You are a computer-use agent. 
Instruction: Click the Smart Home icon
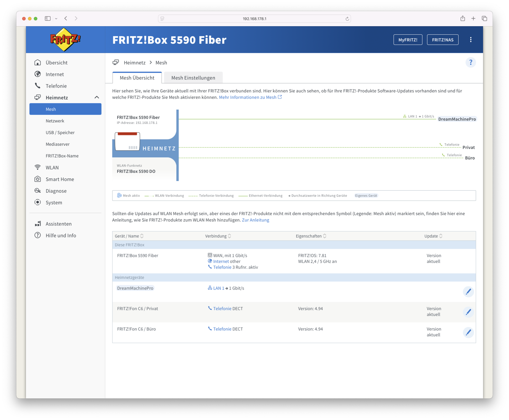[x=38, y=179]
